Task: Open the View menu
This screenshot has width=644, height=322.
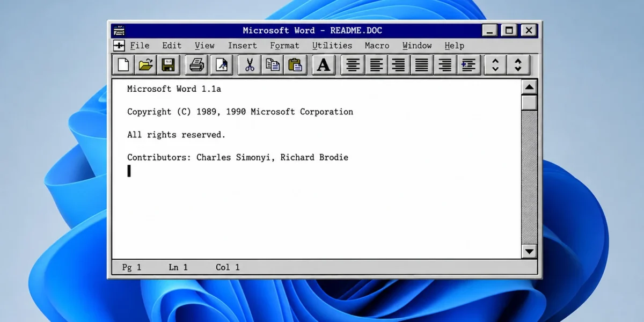Action: click(x=204, y=46)
